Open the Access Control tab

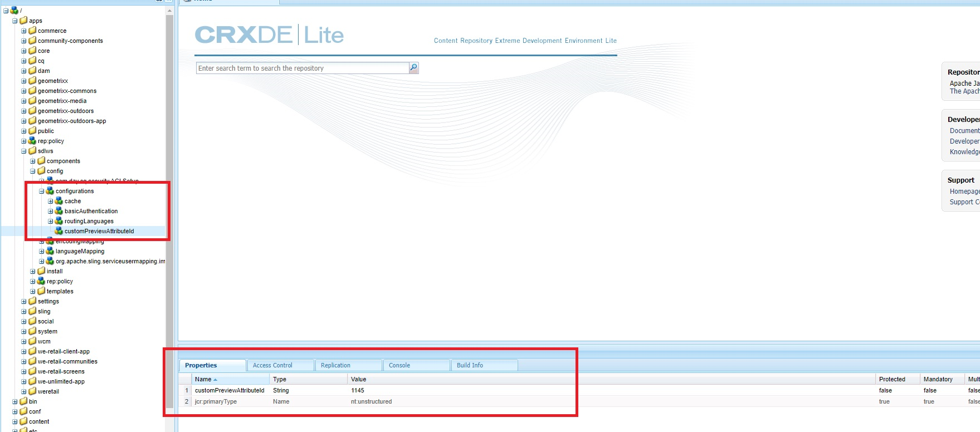pos(280,365)
